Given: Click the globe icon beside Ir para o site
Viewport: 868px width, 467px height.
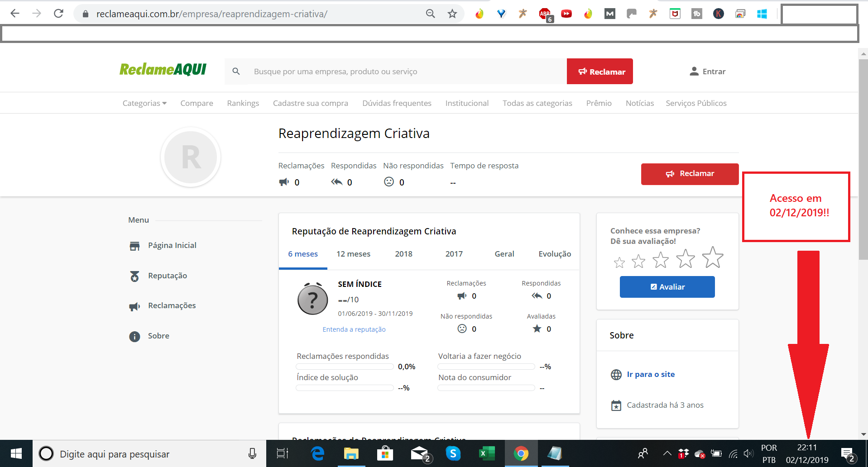Looking at the screenshot, I should 616,375.
